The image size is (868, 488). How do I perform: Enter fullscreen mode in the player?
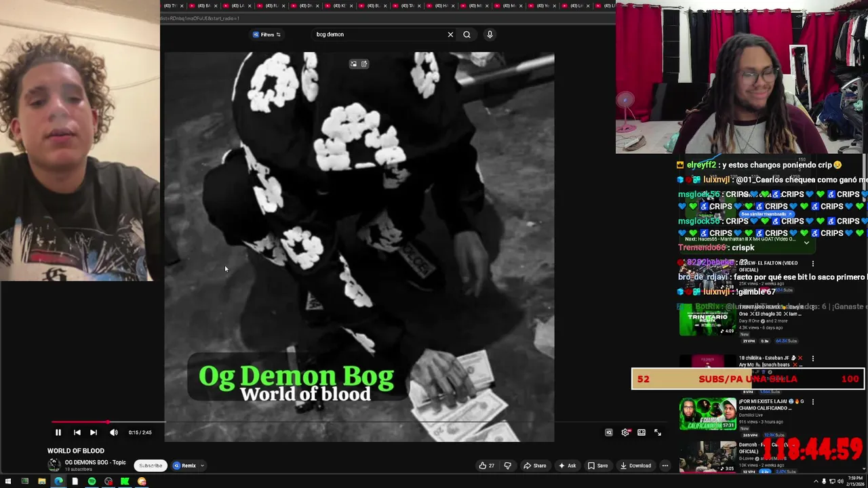point(658,432)
